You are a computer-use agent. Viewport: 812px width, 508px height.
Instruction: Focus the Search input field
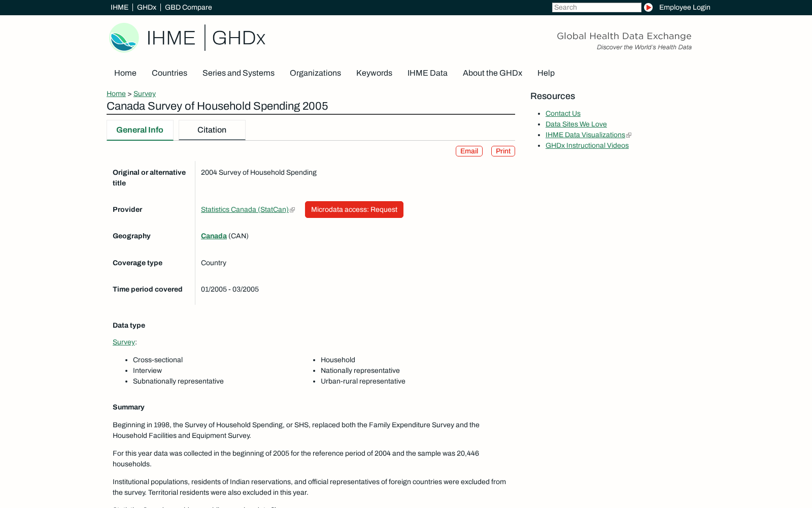point(596,7)
